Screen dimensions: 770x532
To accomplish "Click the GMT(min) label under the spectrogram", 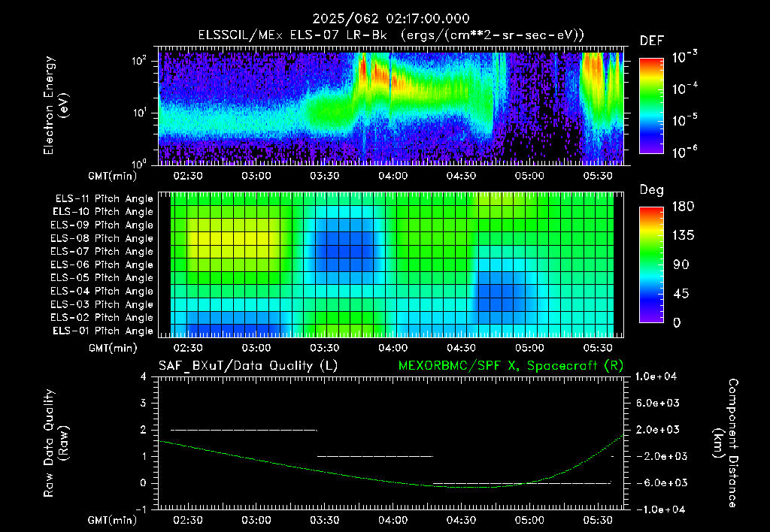I will 113,176.
